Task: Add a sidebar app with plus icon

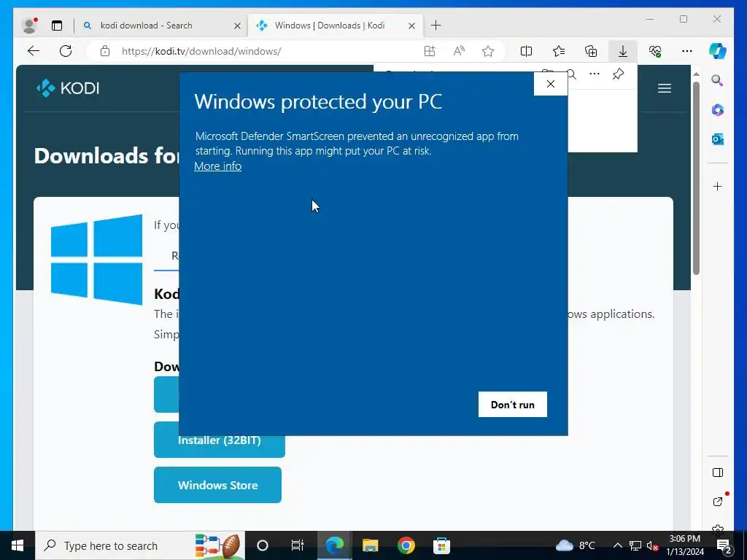Action: 718,186
